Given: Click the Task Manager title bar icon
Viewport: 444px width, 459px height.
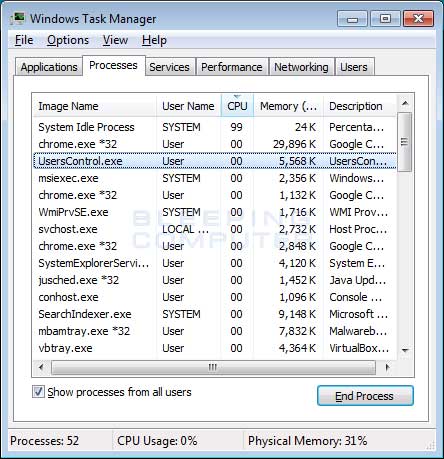Looking at the screenshot, I should click(x=17, y=18).
